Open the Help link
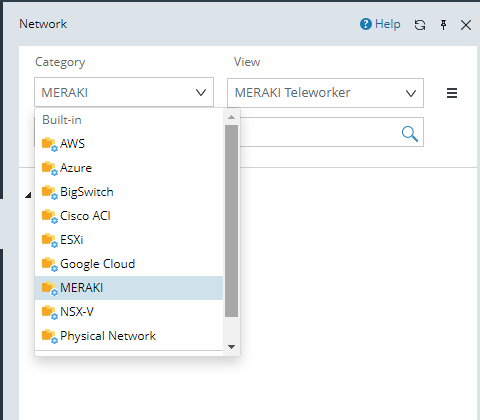The width and height of the screenshot is (480, 420). [x=380, y=24]
